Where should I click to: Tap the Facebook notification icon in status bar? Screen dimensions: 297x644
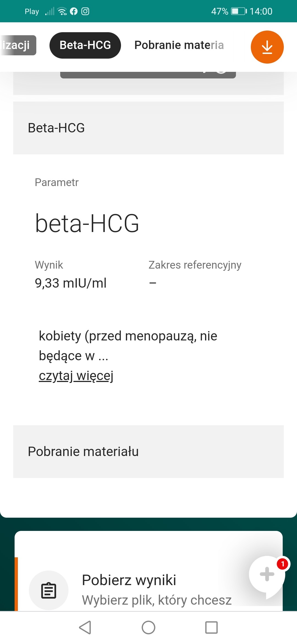click(x=74, y=11)
